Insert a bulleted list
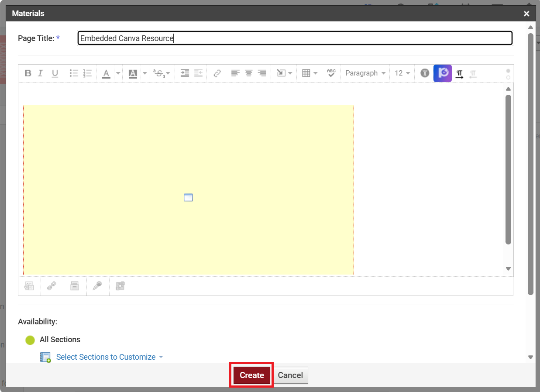The width and height of the screenshot is (540, 392). coord(74,73)
